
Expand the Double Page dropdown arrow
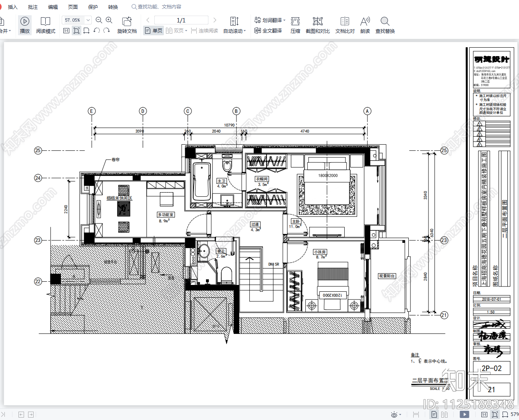coord(186,31)
